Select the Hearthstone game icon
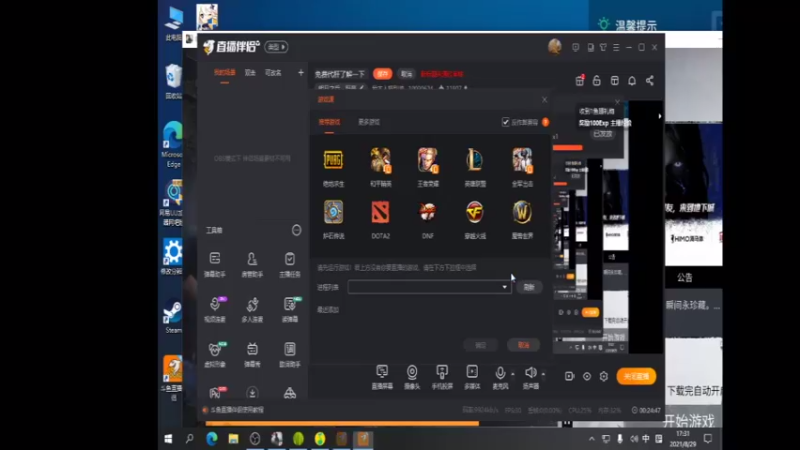 [333, 212]
